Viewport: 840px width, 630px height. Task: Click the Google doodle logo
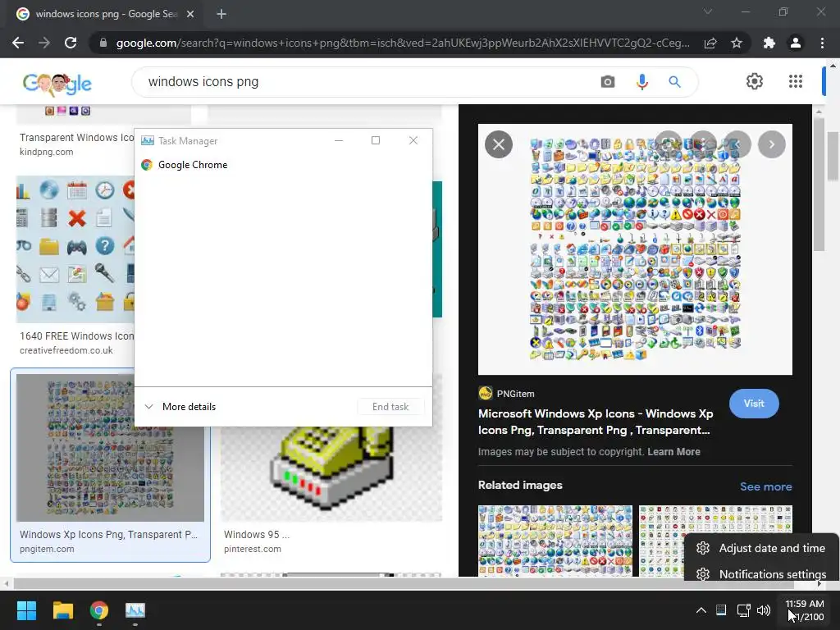(x=57, y=84)
